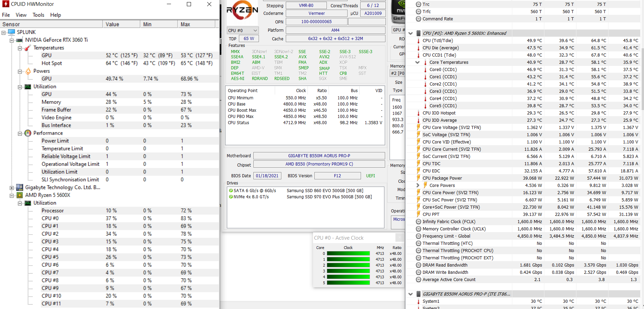Expand the Core Powers sub-group

pyautogui.click(x=417, y=186)
